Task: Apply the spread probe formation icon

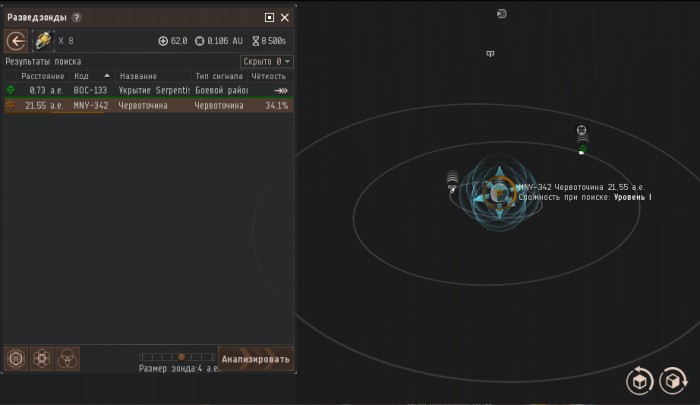Action: (42, 359)
